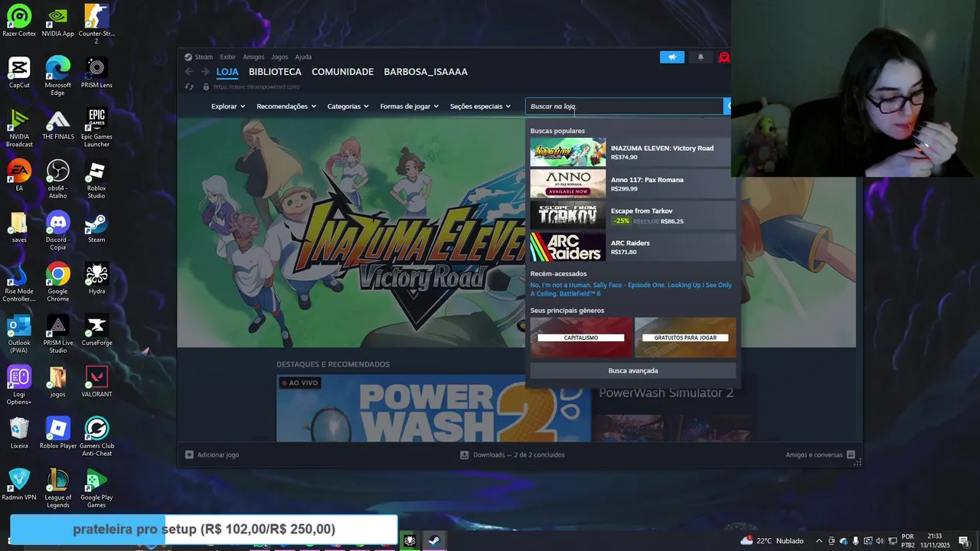The height and width of the screenshot is (551, 980).
Task: Open the BARBOSA_ISAAAA profile tab
Action: click(x=426, y=72)
